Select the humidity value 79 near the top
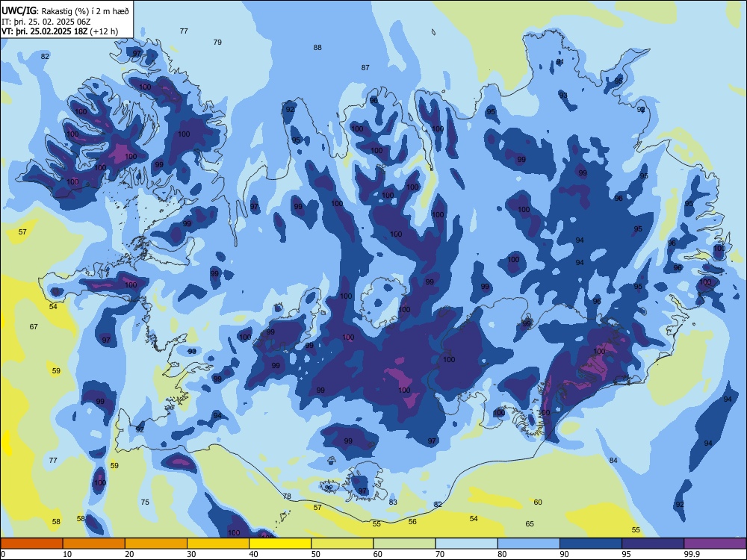The height and width of the screenshot is (560, 747). click(217, 42)
